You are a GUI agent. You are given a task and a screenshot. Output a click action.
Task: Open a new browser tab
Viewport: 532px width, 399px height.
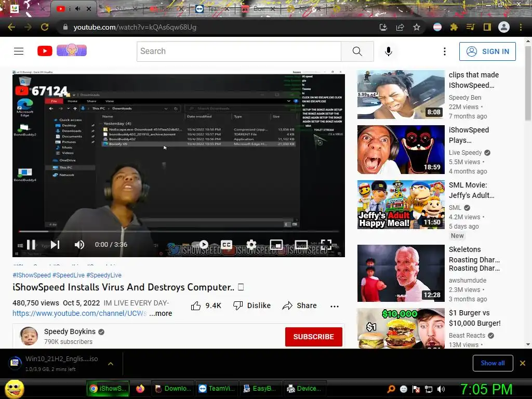(x=429, y=9)
